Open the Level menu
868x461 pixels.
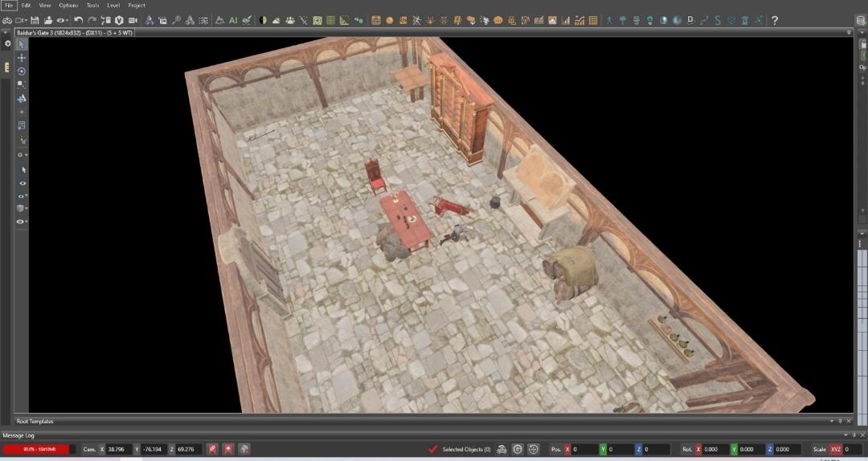tap(113, 6)
